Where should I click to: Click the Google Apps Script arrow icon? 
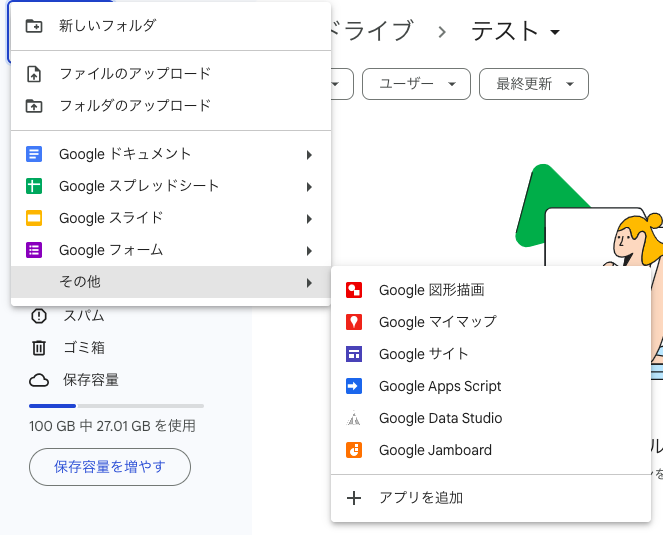pos(354,386)
